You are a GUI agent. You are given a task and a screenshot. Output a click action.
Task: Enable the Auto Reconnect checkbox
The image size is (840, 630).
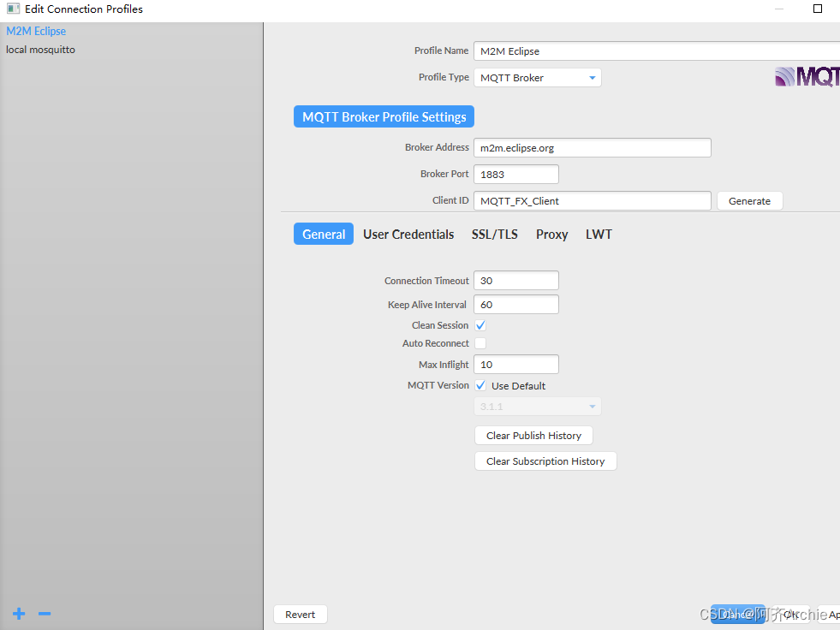click(480, 343)
